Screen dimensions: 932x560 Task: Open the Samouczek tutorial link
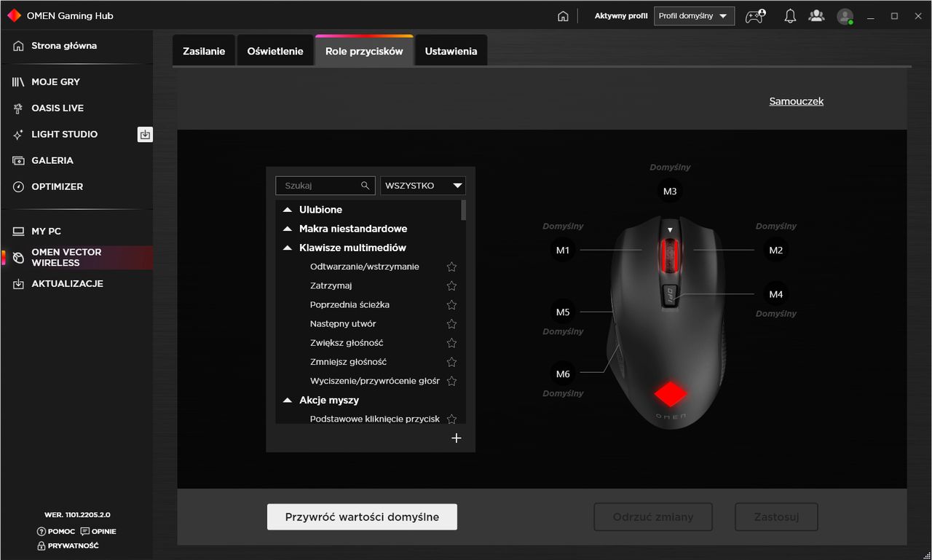point(797,101)
